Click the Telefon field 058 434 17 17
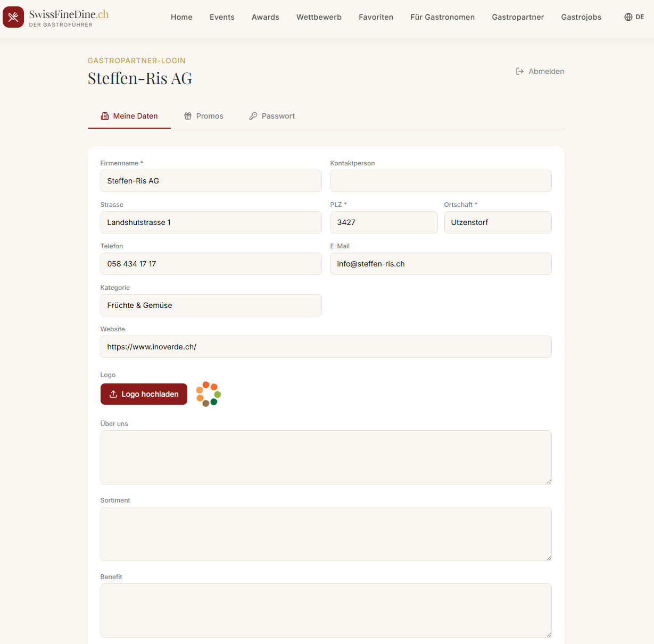Viewport: 654px width, 644px height. coord(211,264)
